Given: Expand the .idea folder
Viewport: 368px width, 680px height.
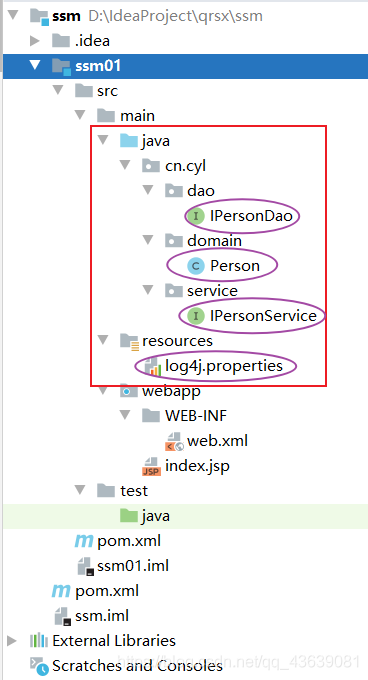Looking at the screenshot, I should click(35, 41).
